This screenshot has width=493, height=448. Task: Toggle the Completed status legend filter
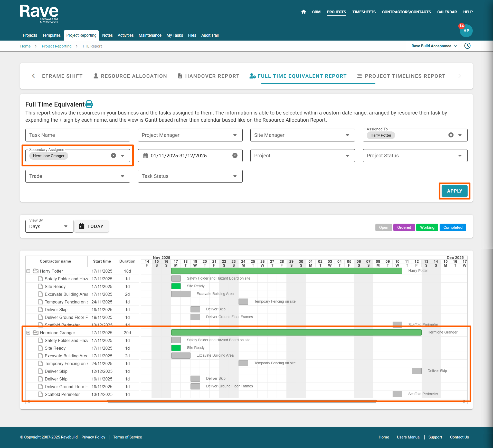[453, 227]
